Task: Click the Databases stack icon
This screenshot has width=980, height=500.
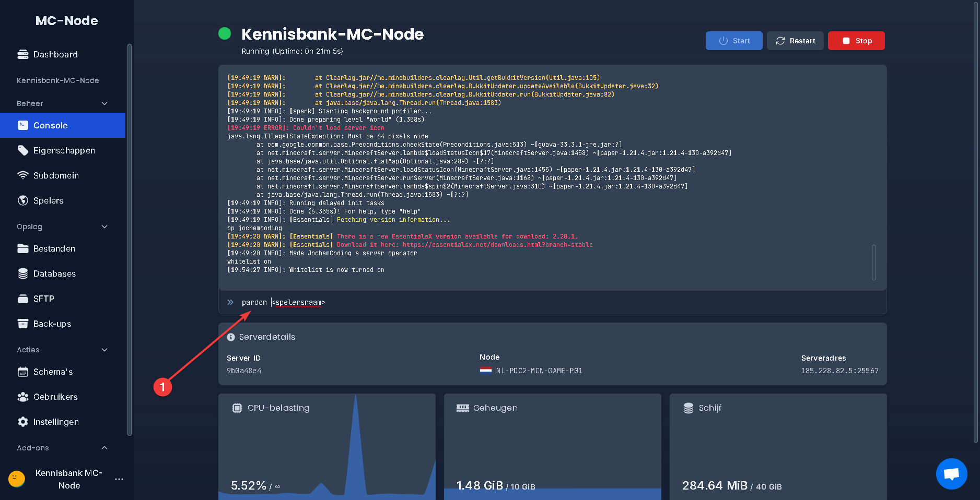Action: 23,273
